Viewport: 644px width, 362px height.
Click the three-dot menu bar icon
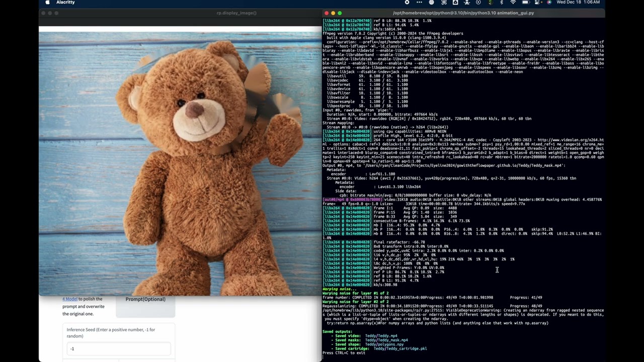click(419, 3)
